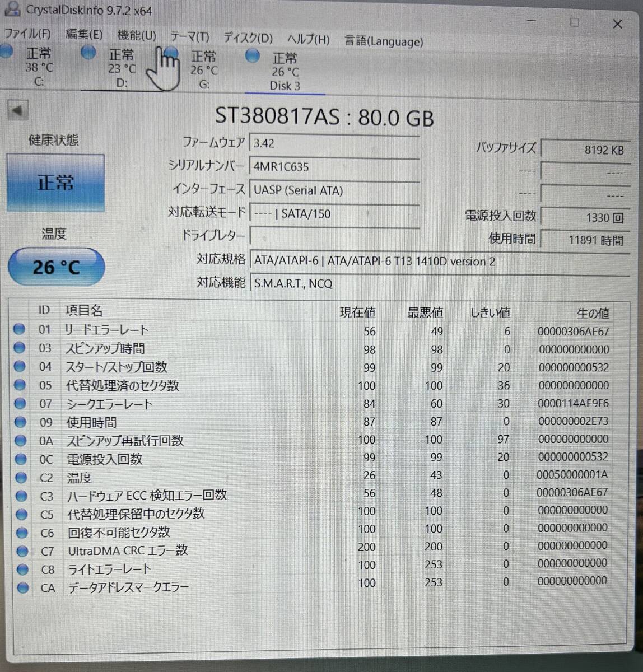Open the テーマ(T) menu
This screenshot has height=672, width=643.
coord(189,37)
